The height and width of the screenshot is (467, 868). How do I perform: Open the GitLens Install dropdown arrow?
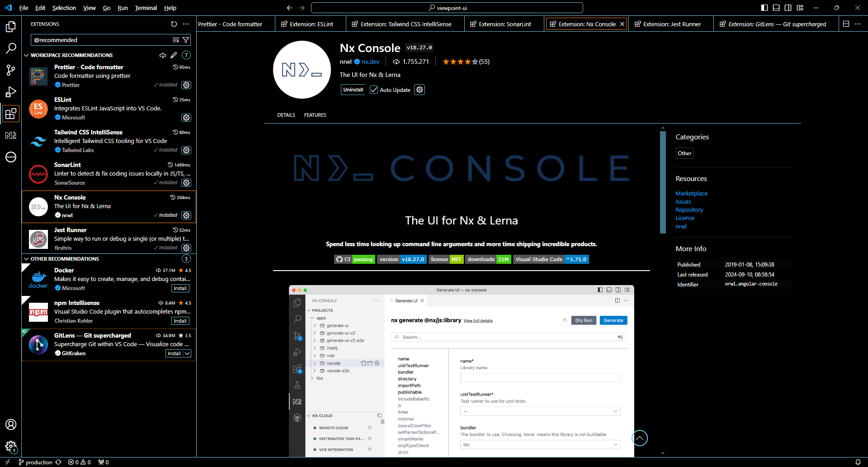(187, 353)
